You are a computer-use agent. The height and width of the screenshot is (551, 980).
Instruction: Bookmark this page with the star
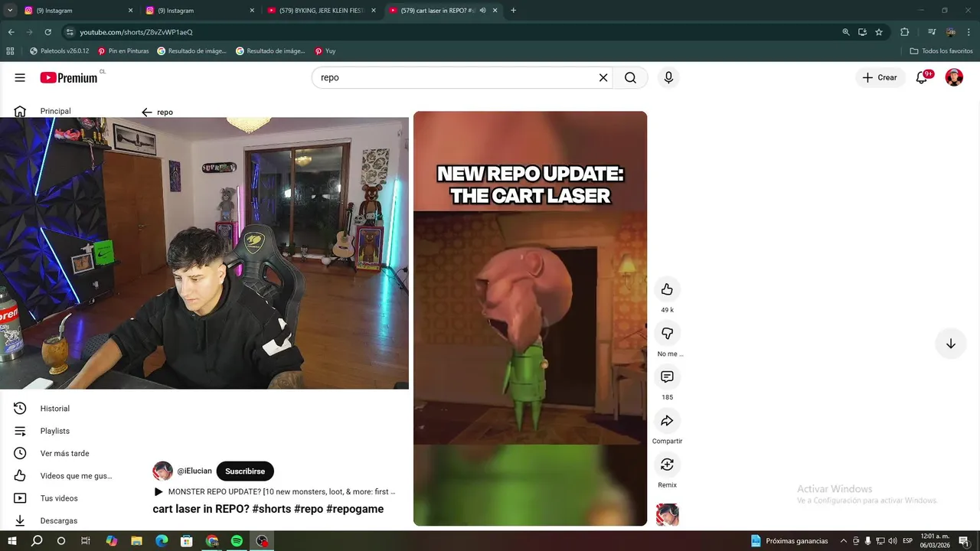[879, 32]
